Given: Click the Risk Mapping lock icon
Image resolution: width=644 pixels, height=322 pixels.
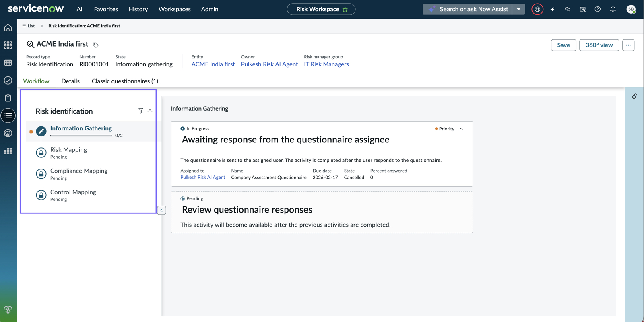Looking at the screenshot, I should click(41, 153).
